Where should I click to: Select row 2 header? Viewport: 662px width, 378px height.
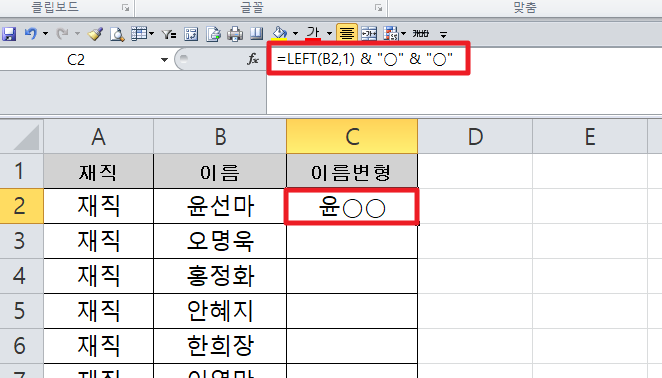coord(22,206)
